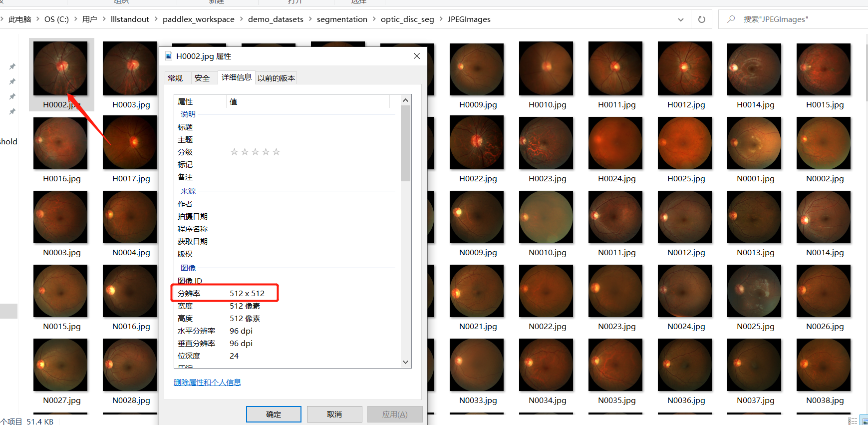Click optic_disc_seg breadcrumb segment
The width and height of the screenshot is (868, 425).
pos(407,19)
